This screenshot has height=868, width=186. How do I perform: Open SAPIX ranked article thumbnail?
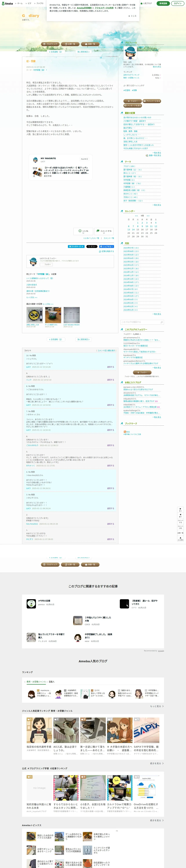pyautogui.click(x=146, y=730)
